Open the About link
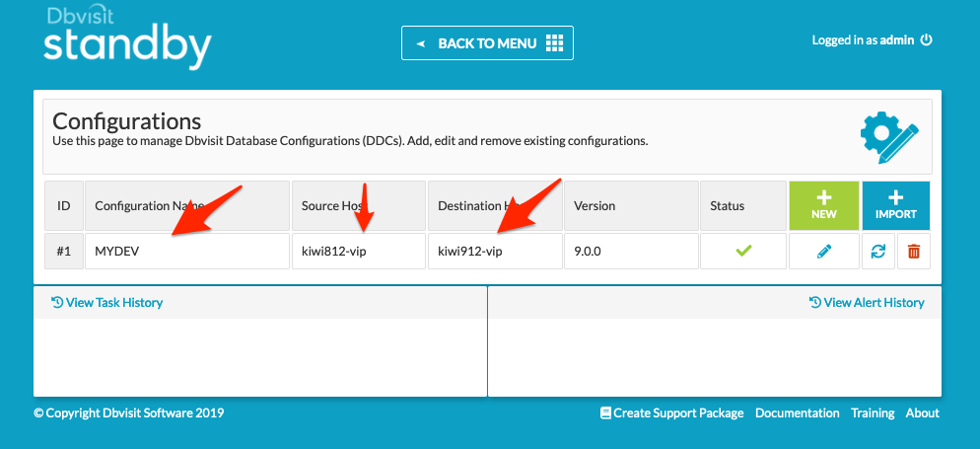Image resolution: width=980 pixels, height=449 pixels. [x=923, y=412]
